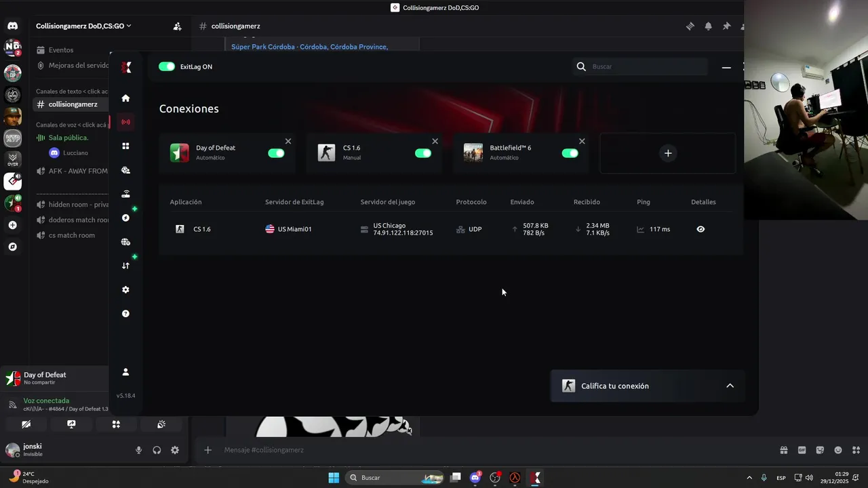Toggle the ExitLag ON master switch
868x488 pixels.
(167, 66)
